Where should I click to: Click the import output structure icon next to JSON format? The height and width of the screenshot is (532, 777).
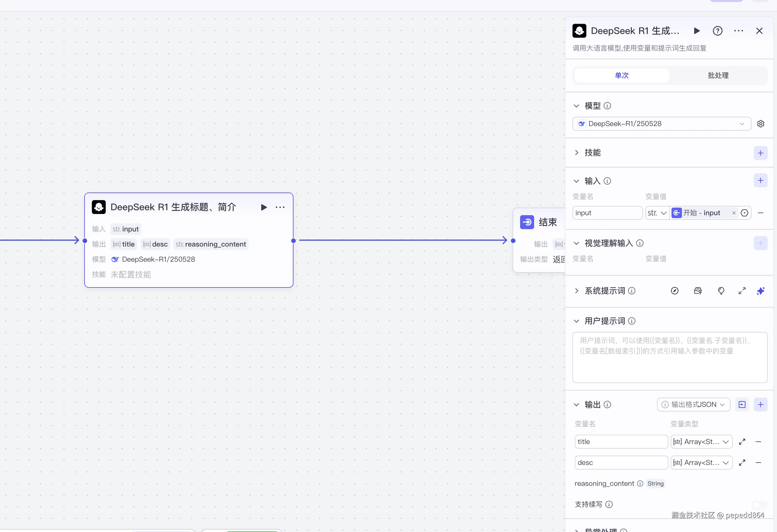coord(742,404)
